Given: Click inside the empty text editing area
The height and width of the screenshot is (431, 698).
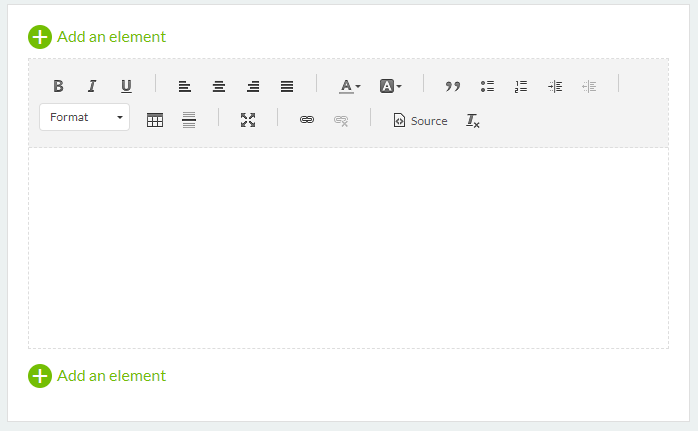Looking at the screenshot, I should pos(348,248).
